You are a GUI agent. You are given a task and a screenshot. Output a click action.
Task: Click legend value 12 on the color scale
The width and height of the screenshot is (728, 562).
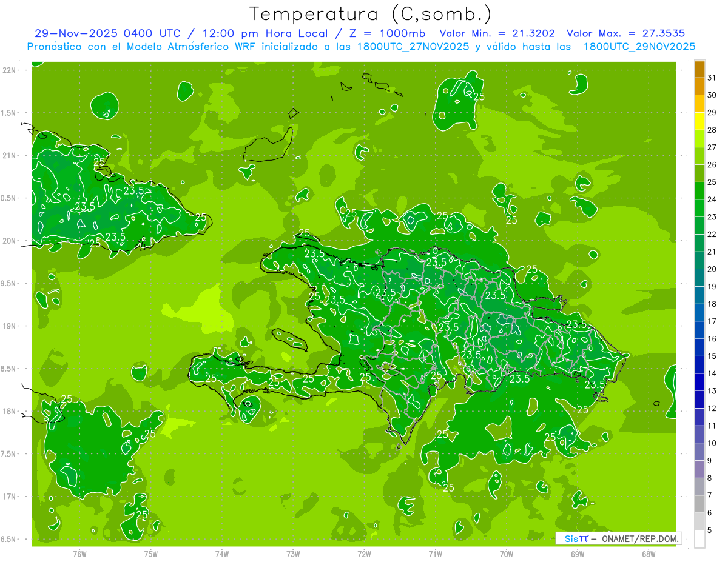712,409
